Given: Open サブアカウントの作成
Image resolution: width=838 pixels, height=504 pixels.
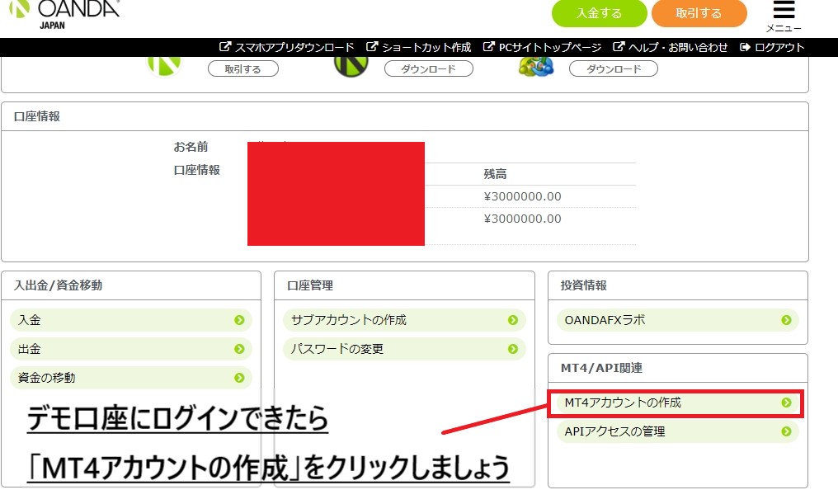Looking at the screenshot, I should point(405,319).
